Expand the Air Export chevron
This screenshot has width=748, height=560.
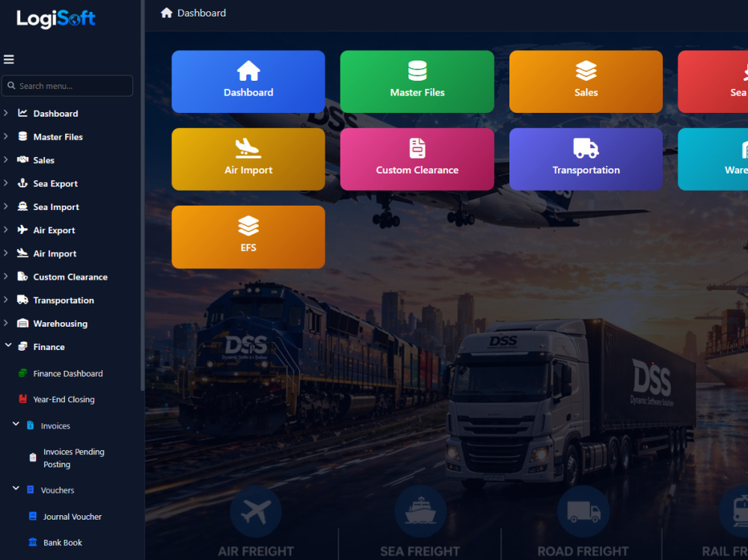pyautogui.click(x=6, y=230)
